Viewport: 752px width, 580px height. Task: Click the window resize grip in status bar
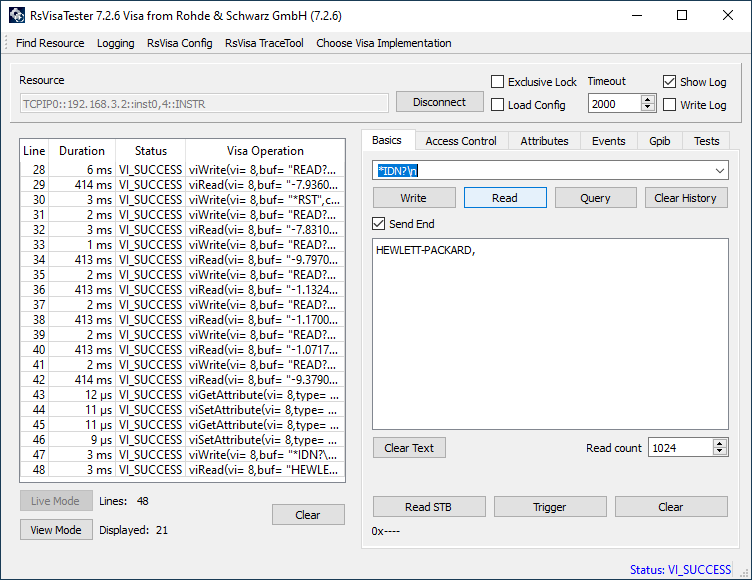744,572
